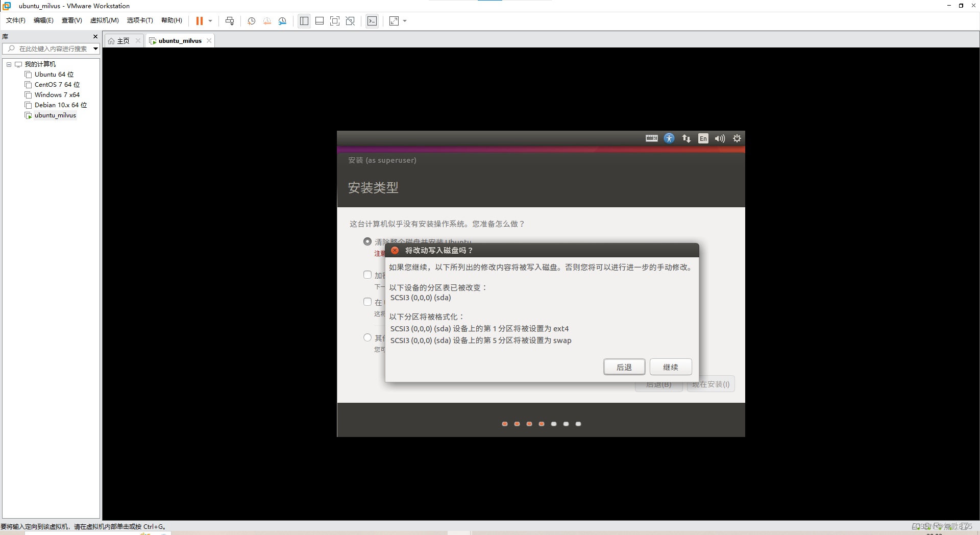Click 继续 to write changes to disk
980x535 pixels.
point(671,367)
